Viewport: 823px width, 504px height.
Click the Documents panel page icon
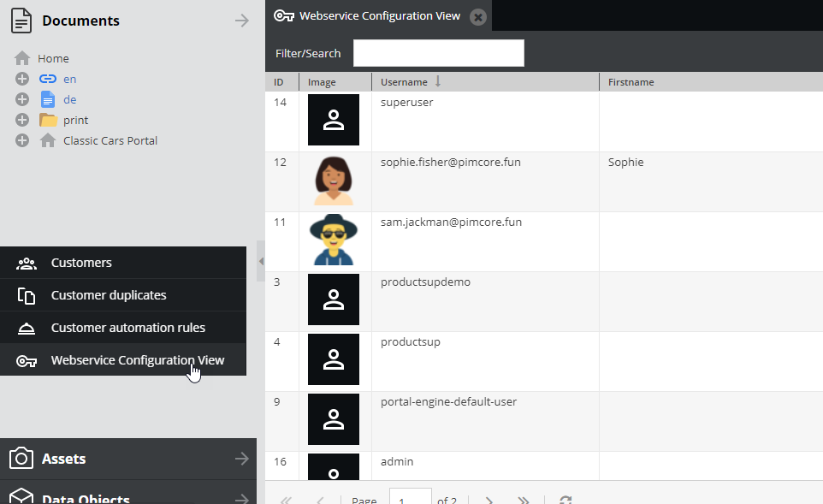21,21
